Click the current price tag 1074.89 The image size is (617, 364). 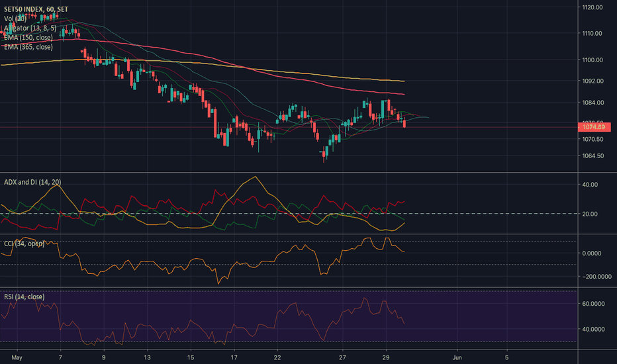[594, 126]
